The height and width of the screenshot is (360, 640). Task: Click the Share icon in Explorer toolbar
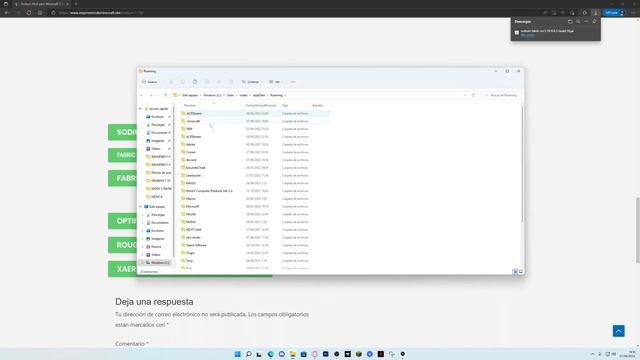219,82
